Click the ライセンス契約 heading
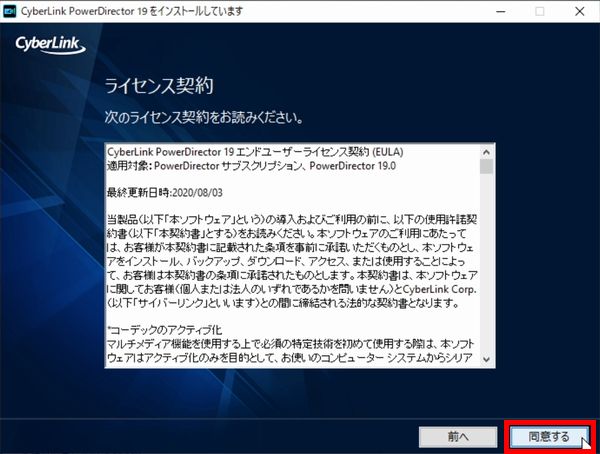This screenshot has height=454, width=600. [x=159, y=85]
